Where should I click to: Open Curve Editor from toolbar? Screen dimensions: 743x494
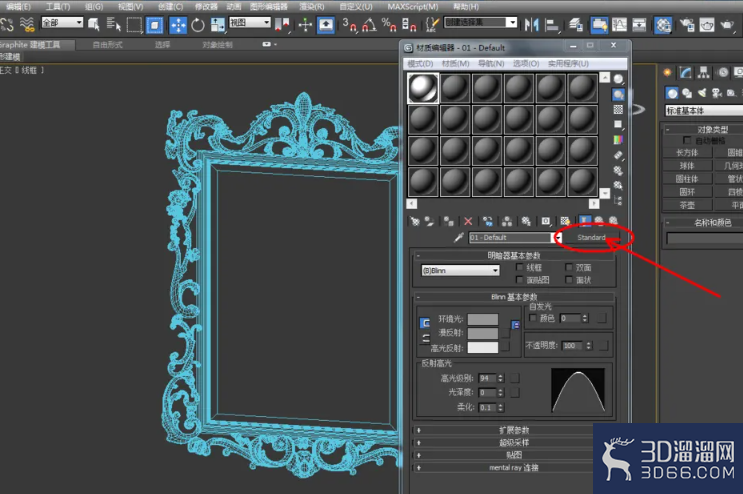click(x=619, y=25)
